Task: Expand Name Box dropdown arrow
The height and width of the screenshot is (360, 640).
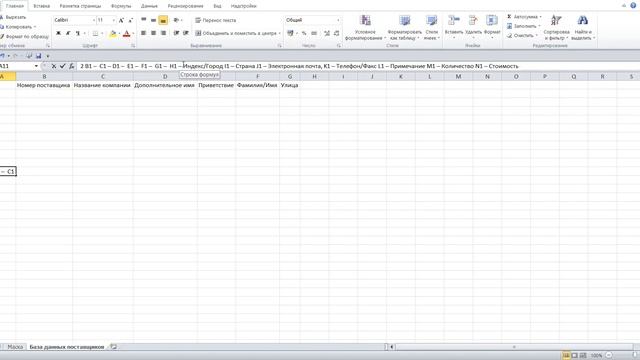Action: (36, 66)
